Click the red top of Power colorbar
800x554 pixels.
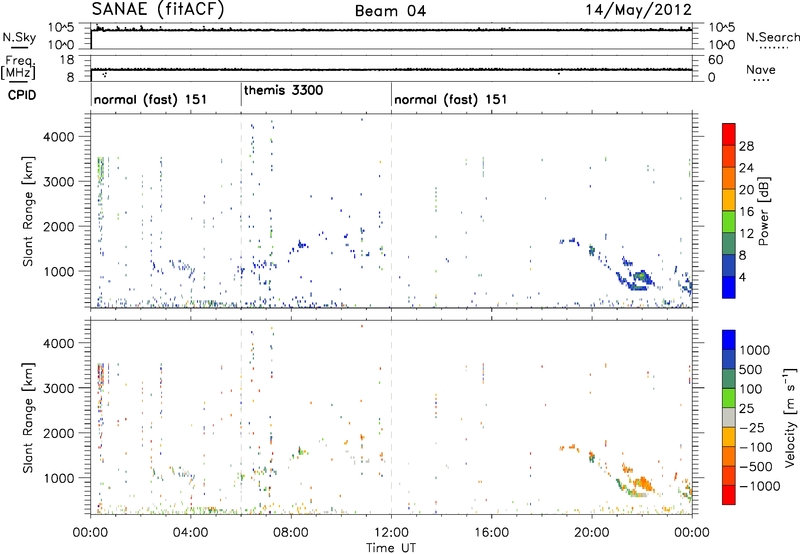click(x=729, y=134)
